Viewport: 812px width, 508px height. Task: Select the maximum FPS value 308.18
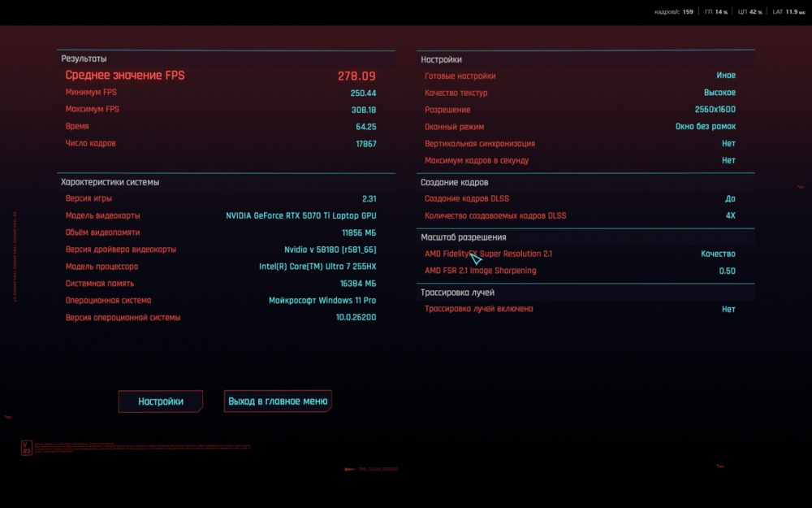click(x=364, y=110)
